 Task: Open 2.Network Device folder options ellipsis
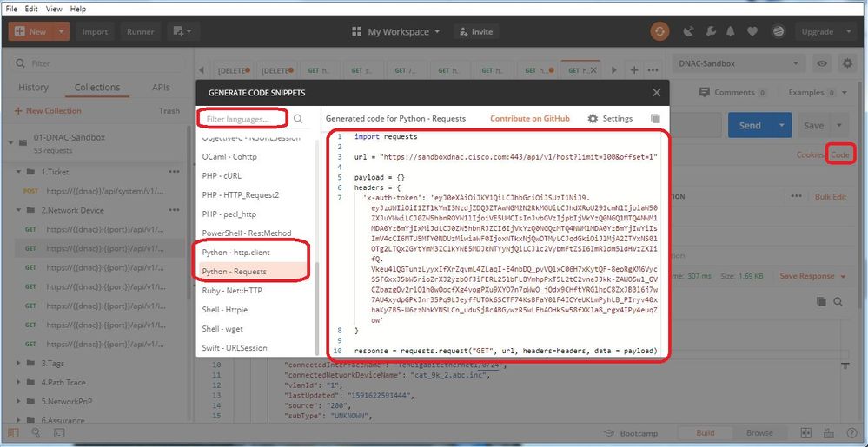[x=174, y=210]
